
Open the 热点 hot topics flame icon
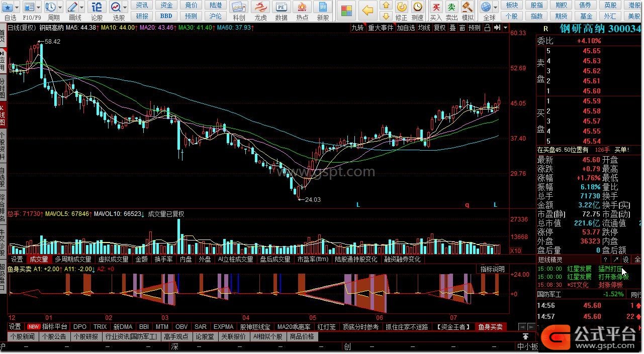click(x=302, y=8)
